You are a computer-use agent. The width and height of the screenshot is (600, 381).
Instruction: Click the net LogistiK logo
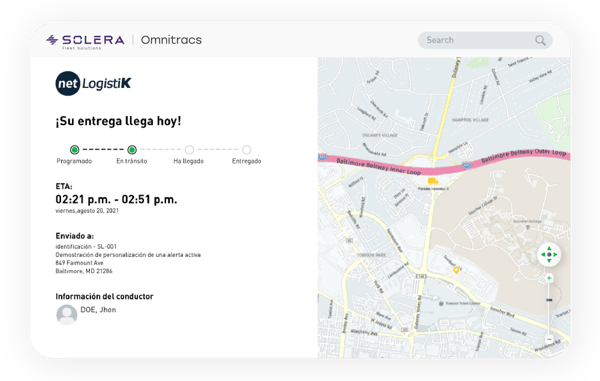click(x=93, y=83)
